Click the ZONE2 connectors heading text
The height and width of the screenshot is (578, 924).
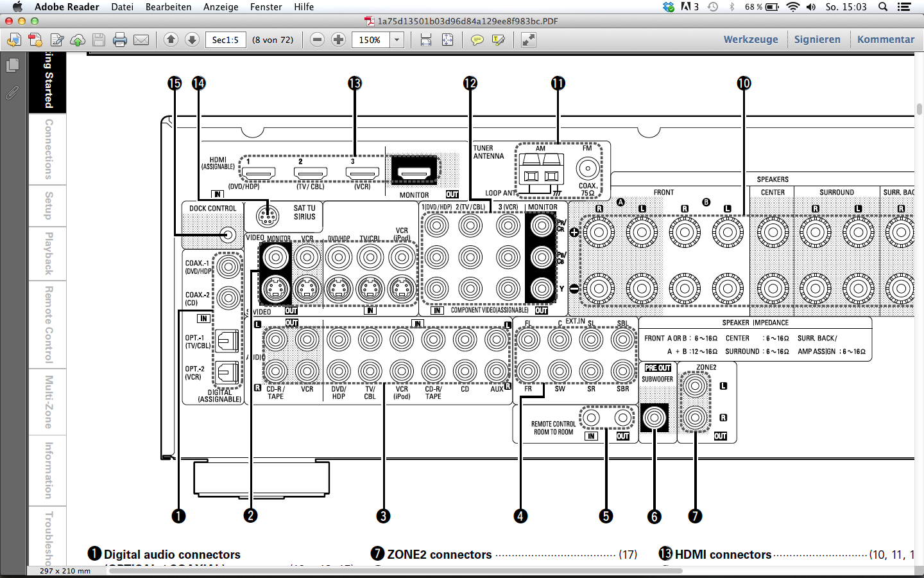coord(440,554)
